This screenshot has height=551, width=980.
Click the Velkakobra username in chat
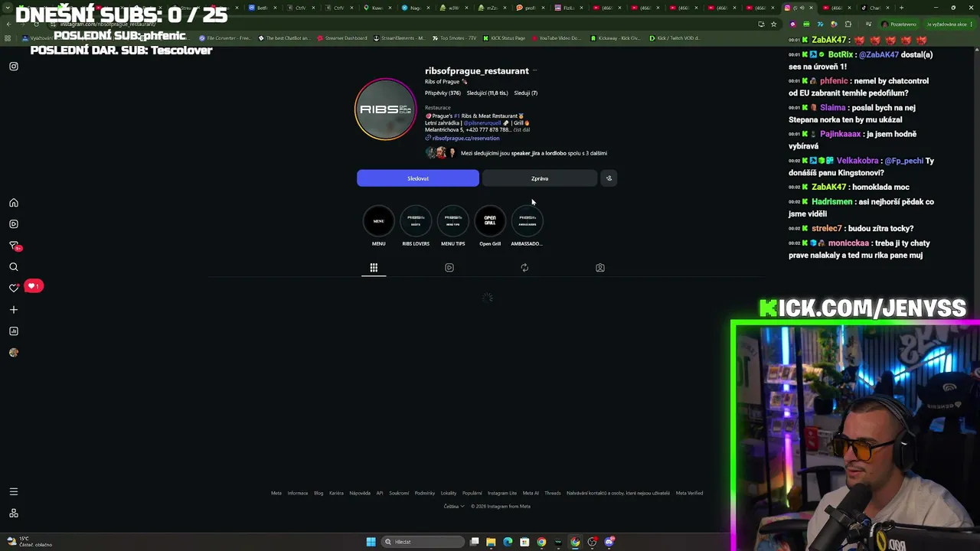pyautogui.click(x=857, y=161)
